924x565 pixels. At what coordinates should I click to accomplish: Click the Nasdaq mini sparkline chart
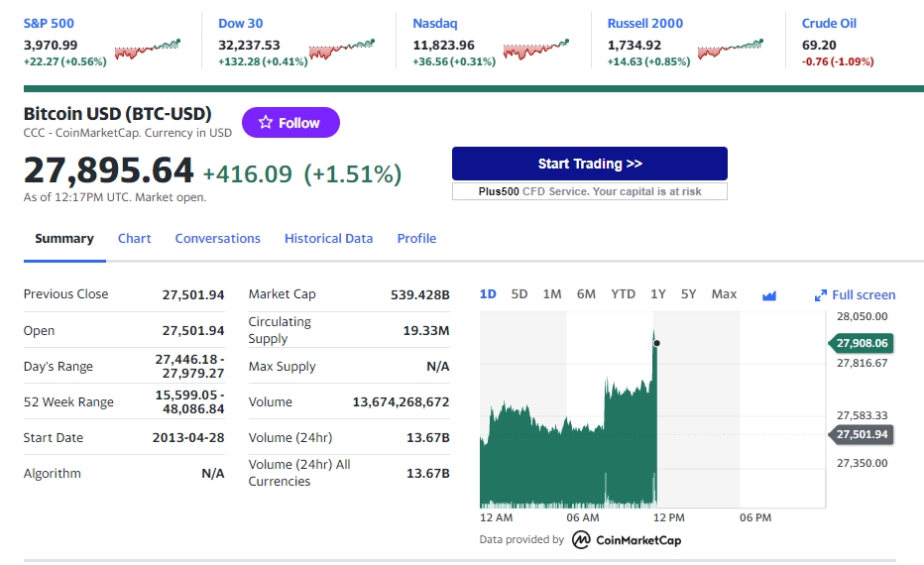[x=536, y=49]
